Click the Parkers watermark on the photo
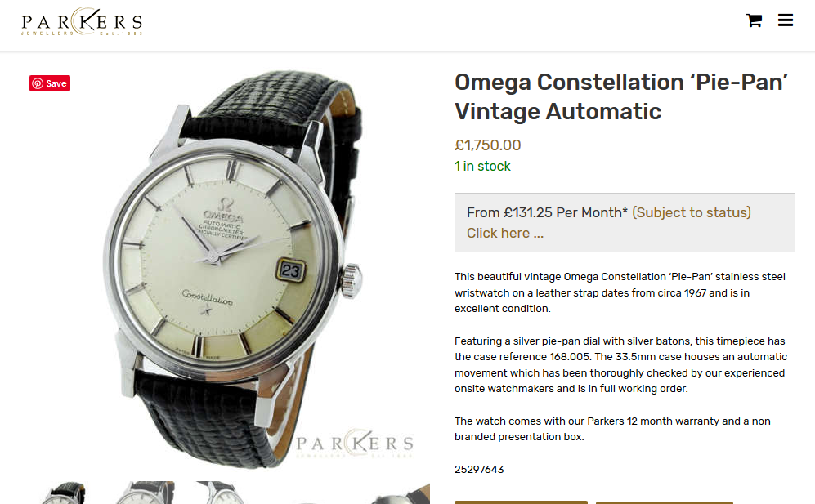This screenshot has width=815, height=504. coord(355,444)
